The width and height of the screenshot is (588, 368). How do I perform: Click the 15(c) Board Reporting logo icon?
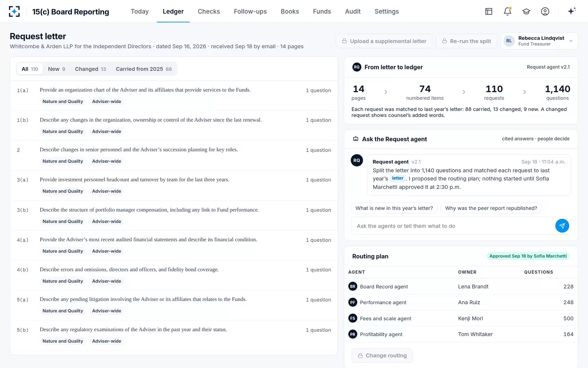14,11
